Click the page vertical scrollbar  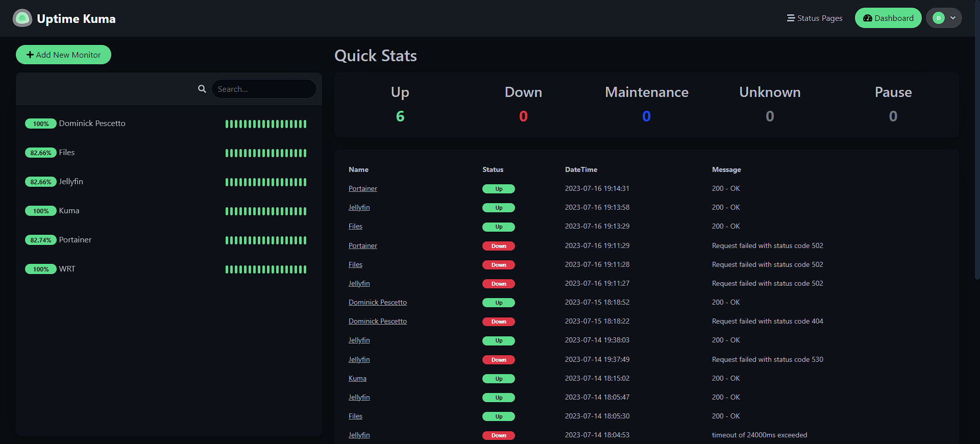coord(977,140)
